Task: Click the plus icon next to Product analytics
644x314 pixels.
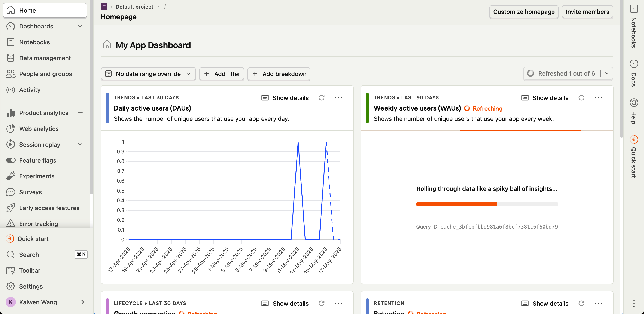Action: click(80, 113)
